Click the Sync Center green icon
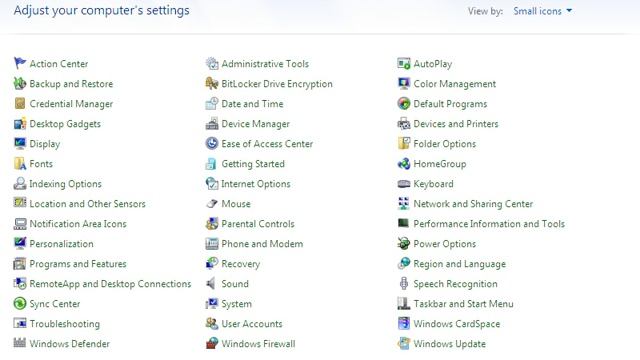This screenshot has width=640, height=360. (x=20, y=303)
